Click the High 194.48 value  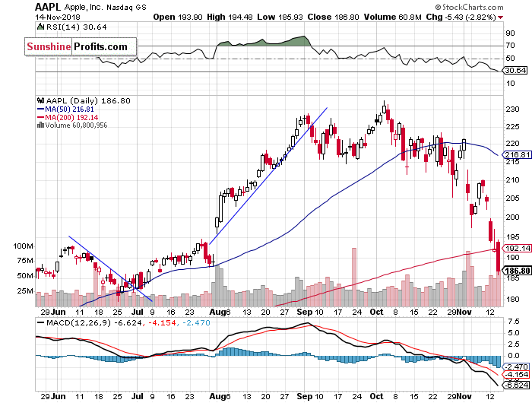coord(230,17)
